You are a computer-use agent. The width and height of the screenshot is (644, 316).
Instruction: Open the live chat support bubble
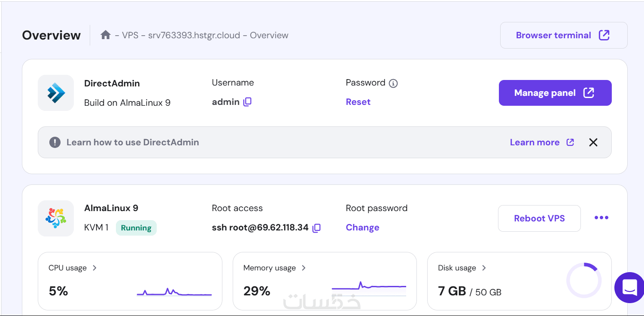point(629,287)
